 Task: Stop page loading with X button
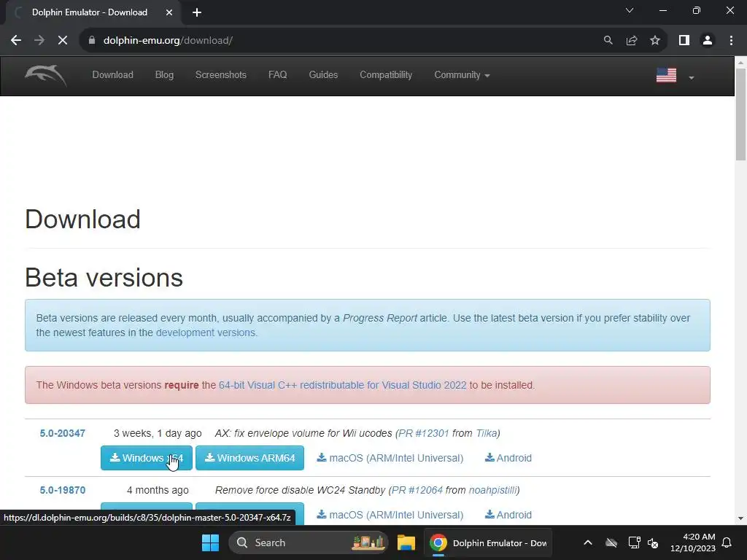63,41
